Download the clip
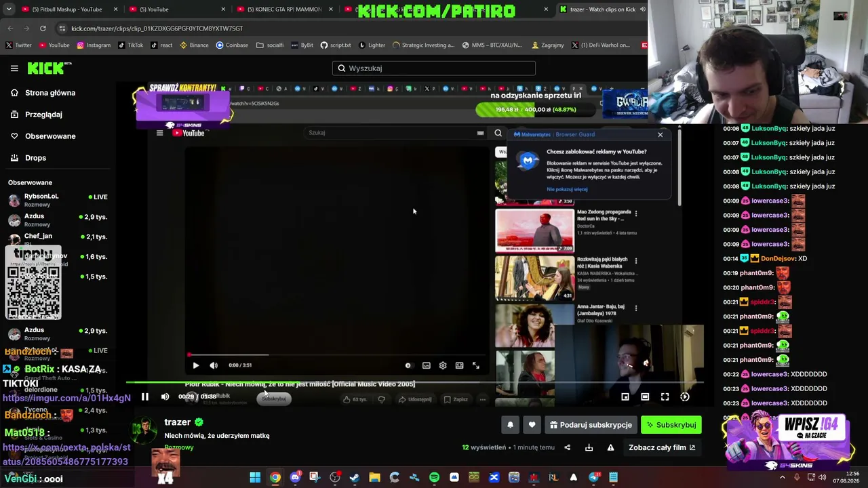This screenshot has height=488, width=868. [589, 447]
